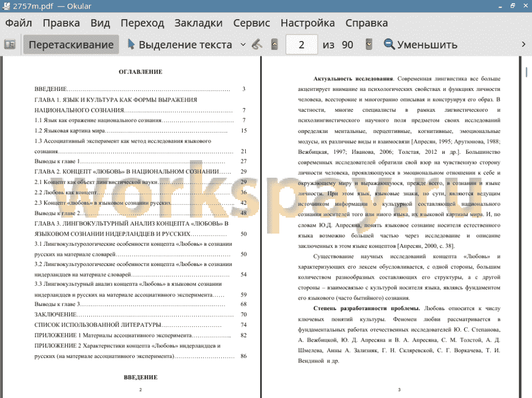The width and height of the screenshot is (532, 398).
Task: Click the citation '[Апресян, 2000, с. 38]'
Action: click(x=426, y=246)
